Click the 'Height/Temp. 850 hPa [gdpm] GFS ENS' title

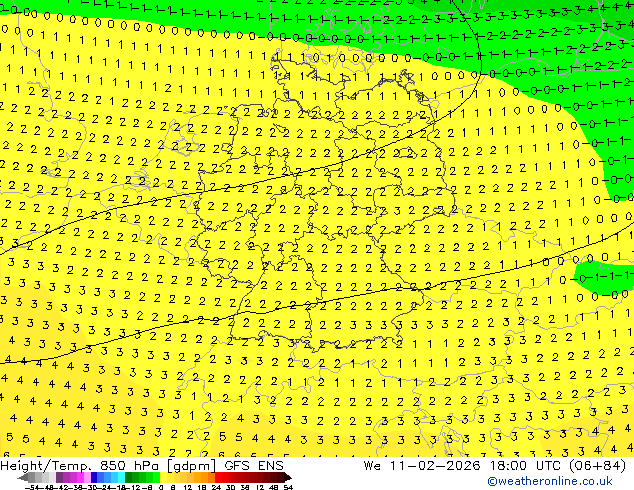click(142, 466)
